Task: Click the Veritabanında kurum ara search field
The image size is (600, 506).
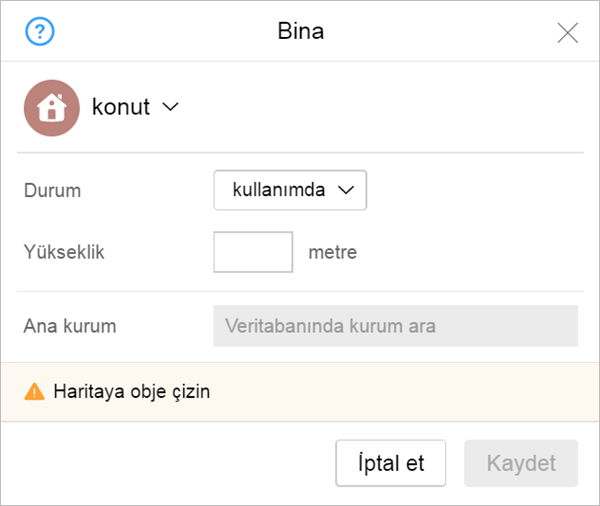Action: click(396, 326)
